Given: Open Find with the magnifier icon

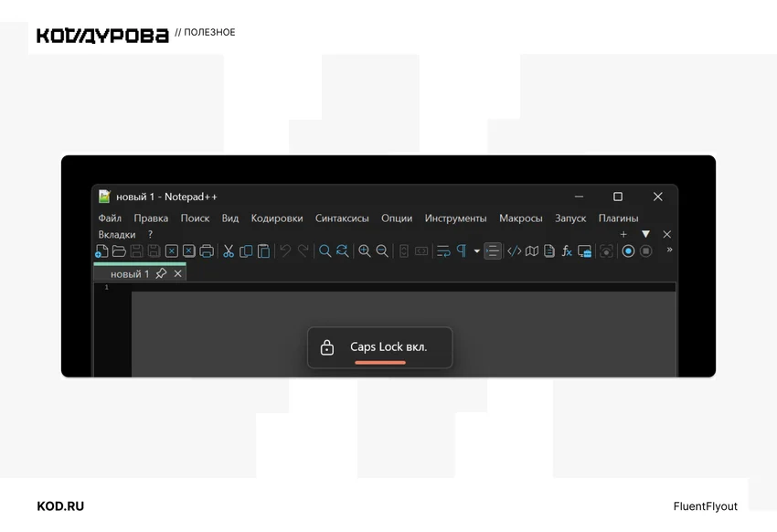Looking at the screenshot, I should (325, 251).
